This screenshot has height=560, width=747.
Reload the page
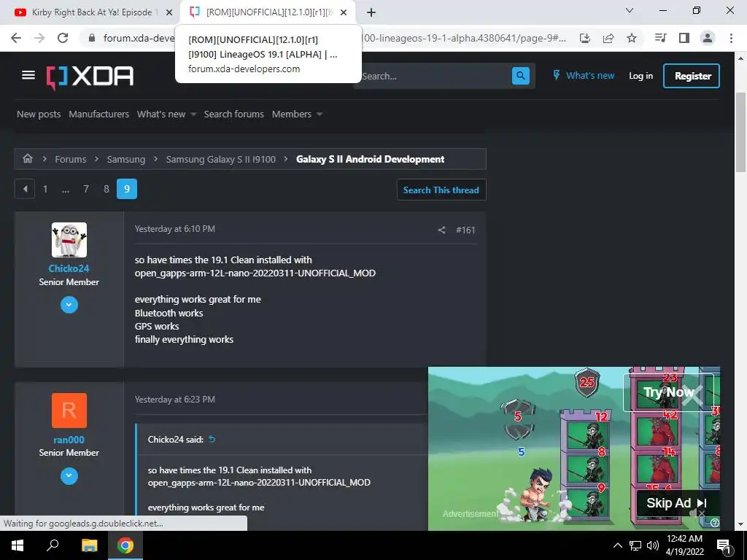(x=63, y=38)
